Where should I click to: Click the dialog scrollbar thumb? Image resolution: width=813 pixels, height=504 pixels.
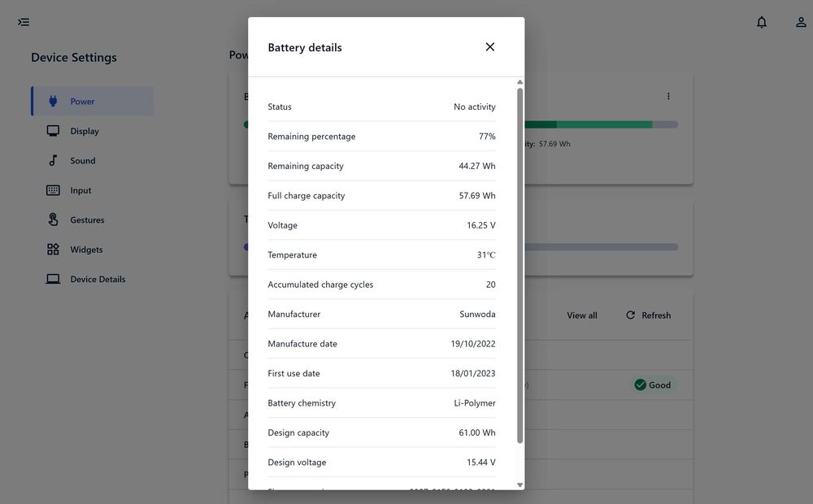[x=520, y=266]
